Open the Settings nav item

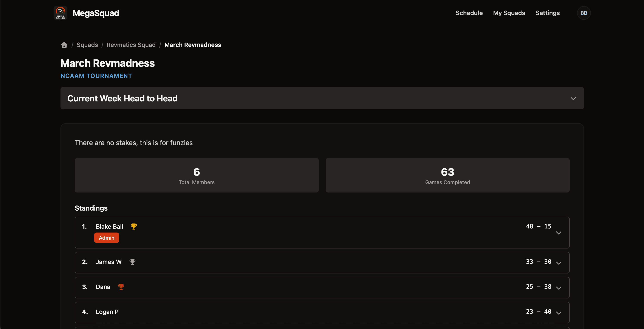(x=548, y=13)
